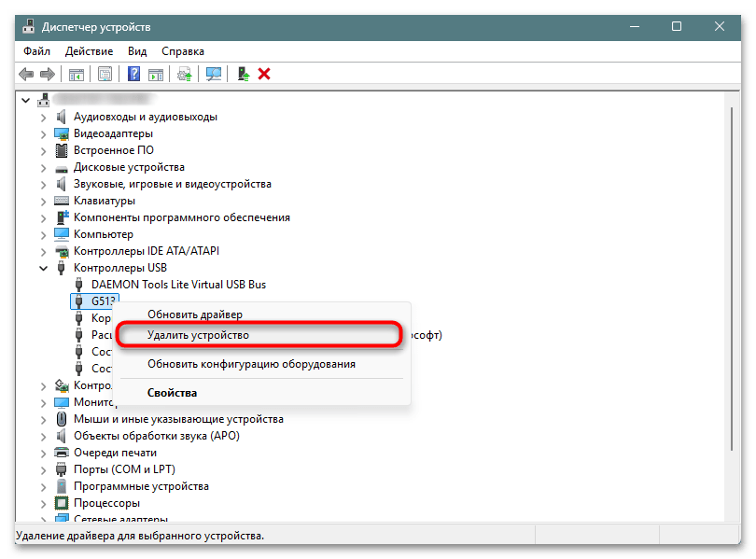Click the Мыши mouse device icon
The width and height of the screenshot is (756, 559).
(62, 419)
